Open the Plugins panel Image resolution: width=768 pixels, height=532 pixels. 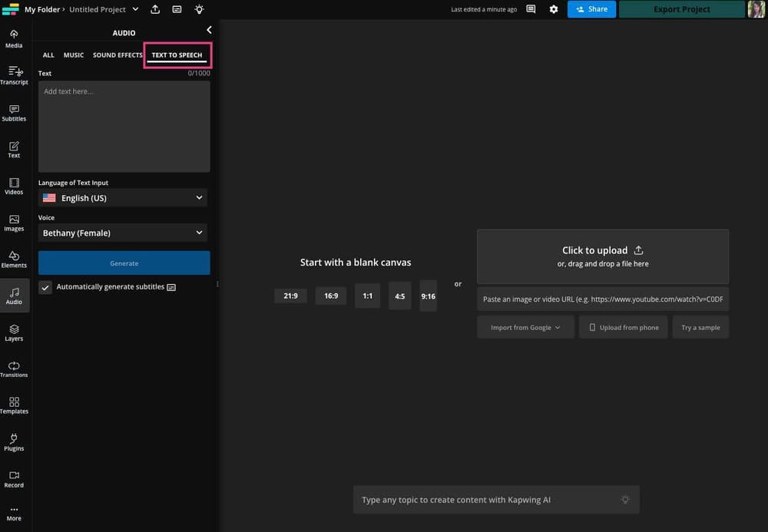pyautogui.click(x=14, y=443)
